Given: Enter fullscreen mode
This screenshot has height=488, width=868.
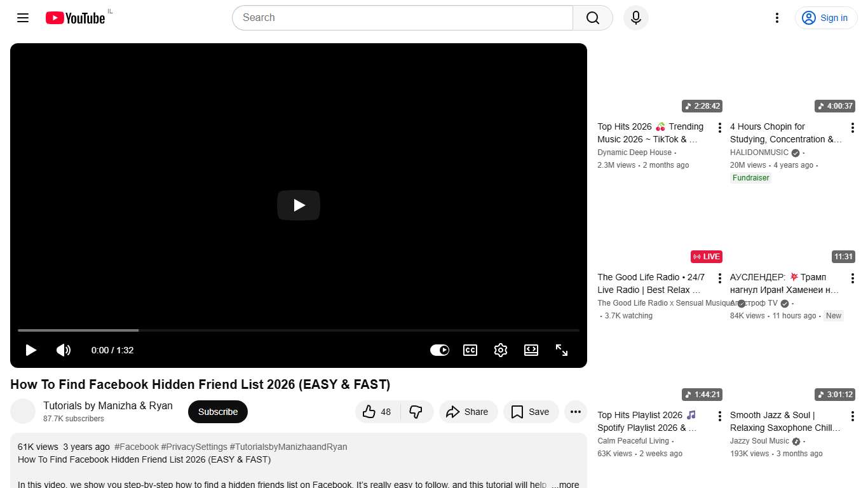Looking at the screenshot, I should 562,350.
